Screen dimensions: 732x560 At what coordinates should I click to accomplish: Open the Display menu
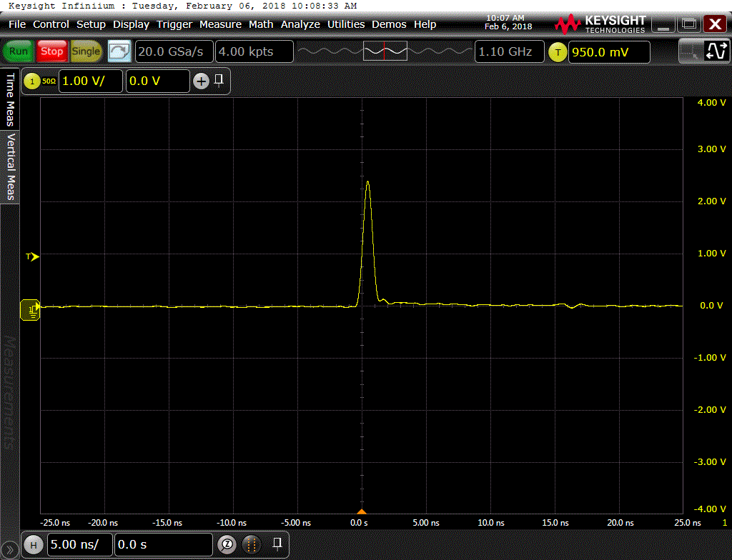(x=132, y=24)
